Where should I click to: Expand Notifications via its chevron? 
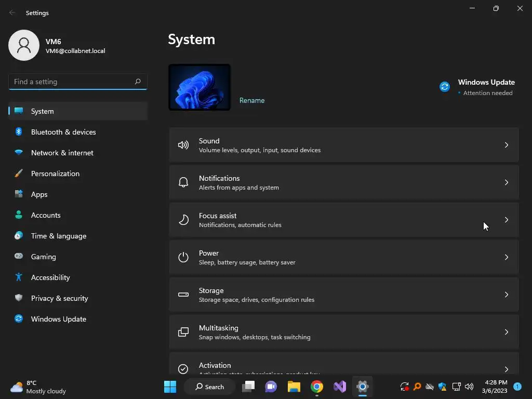coord(506,182)
